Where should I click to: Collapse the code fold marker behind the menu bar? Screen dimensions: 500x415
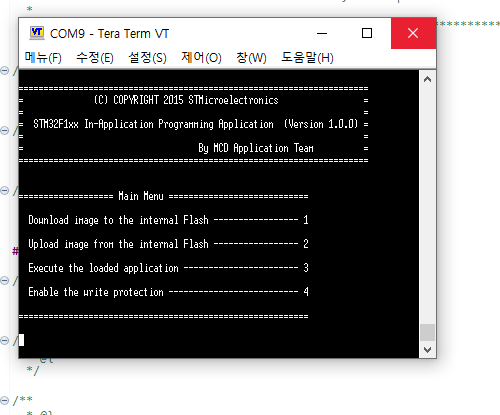4,70
